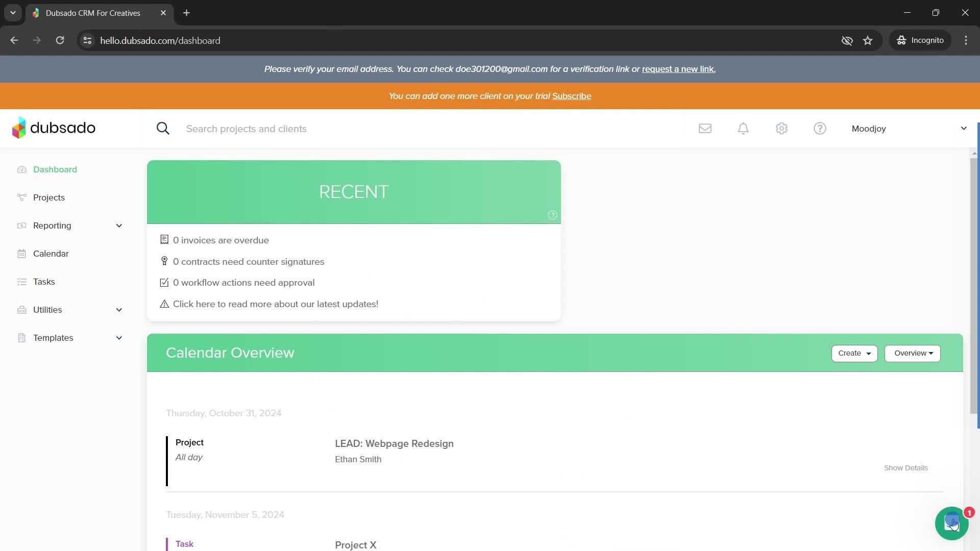Click 0 contracts need counter signatures
Screen dimensions: 980x551
click(x=249, y=262)
